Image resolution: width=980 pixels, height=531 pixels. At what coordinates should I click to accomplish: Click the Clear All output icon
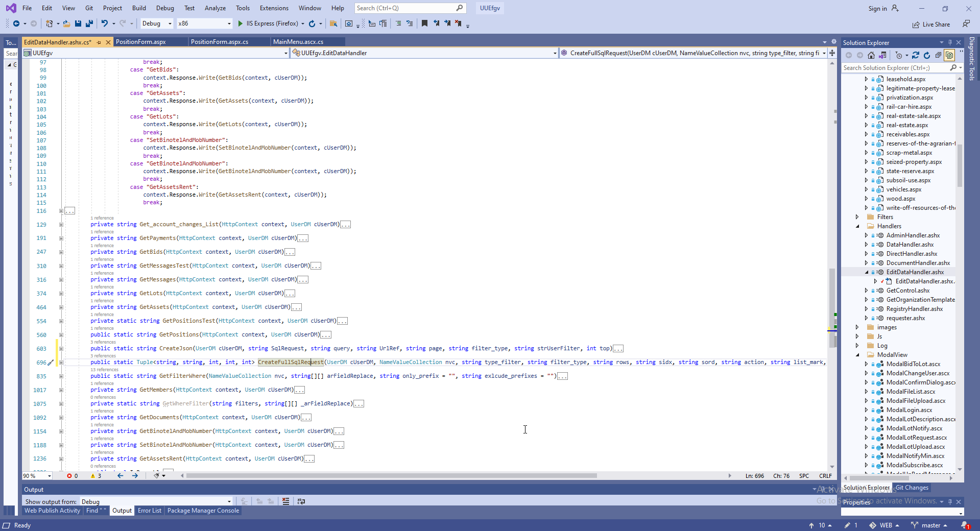[x=285, y=501]
